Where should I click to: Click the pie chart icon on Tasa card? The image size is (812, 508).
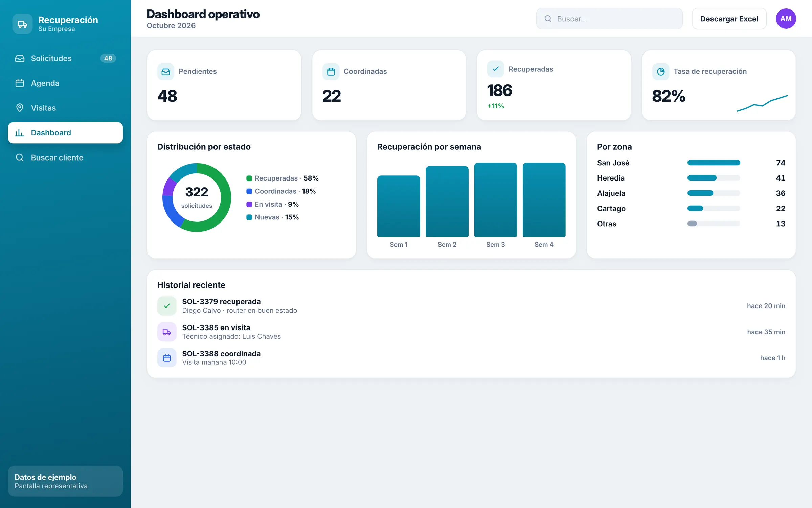pos(661,71)
